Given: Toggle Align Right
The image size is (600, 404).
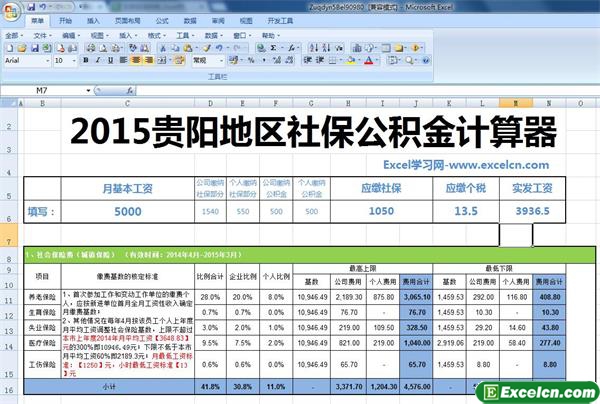Looking at the screenshot, I should (x=148, y=60).
